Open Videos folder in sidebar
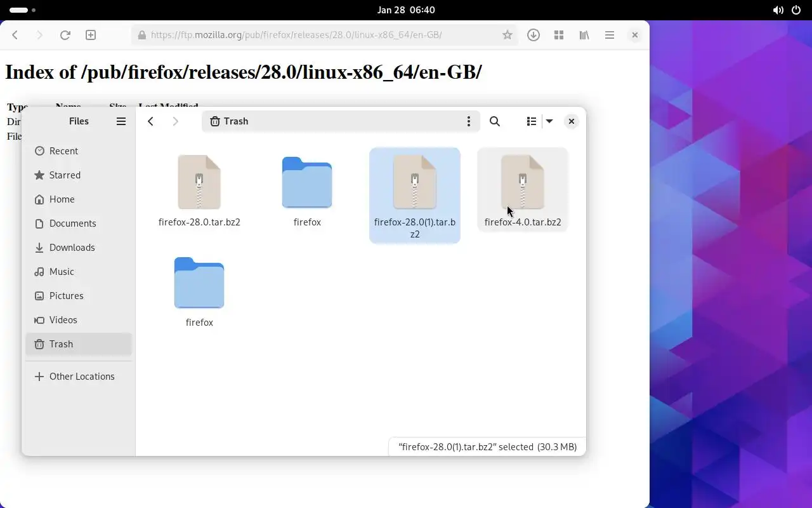Image resolution: width=812 pixels, height=508 pixels. coord(79,320)
